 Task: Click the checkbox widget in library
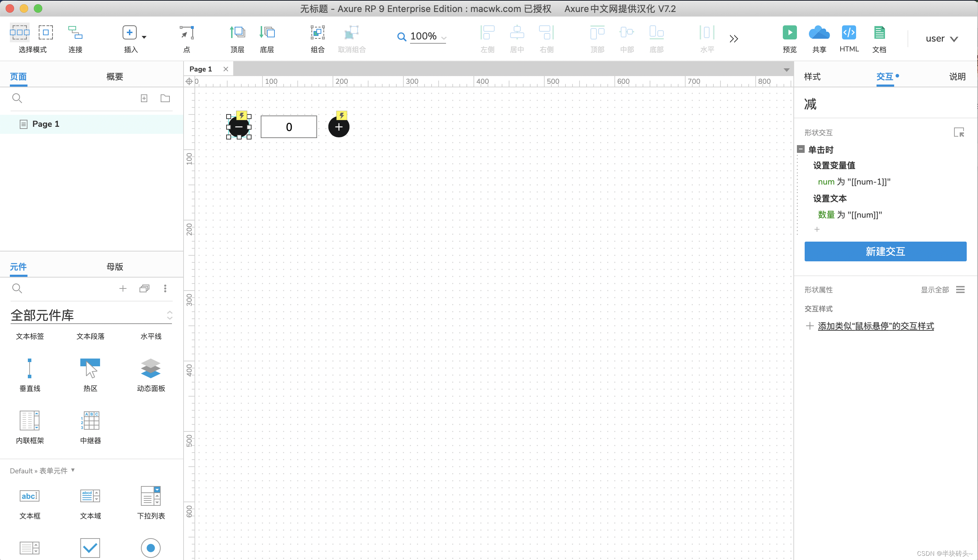[90, 548]
